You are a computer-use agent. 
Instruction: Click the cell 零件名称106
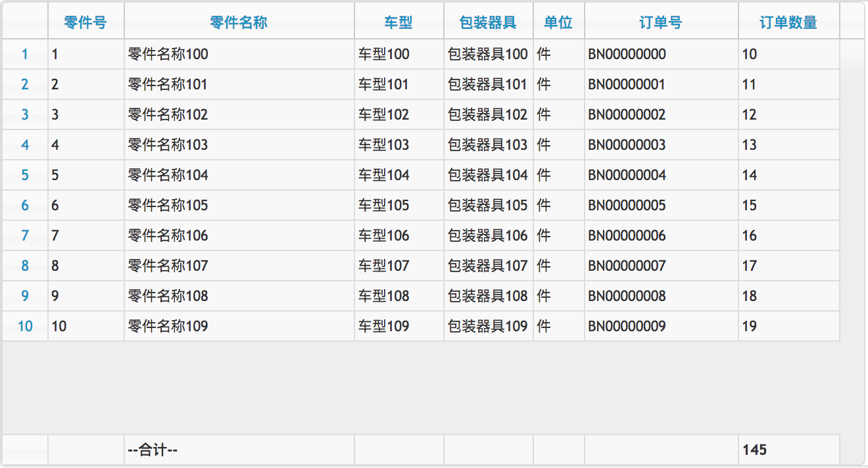(239, 236)
